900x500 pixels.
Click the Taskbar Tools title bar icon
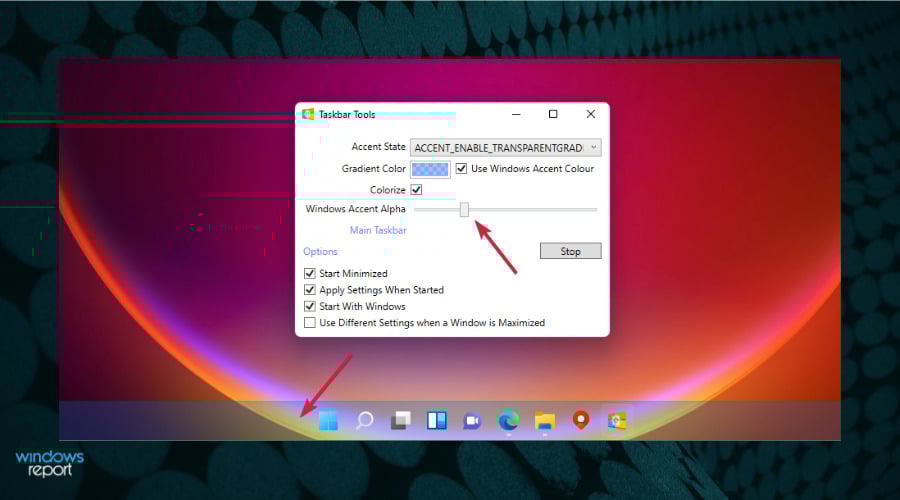308,114
